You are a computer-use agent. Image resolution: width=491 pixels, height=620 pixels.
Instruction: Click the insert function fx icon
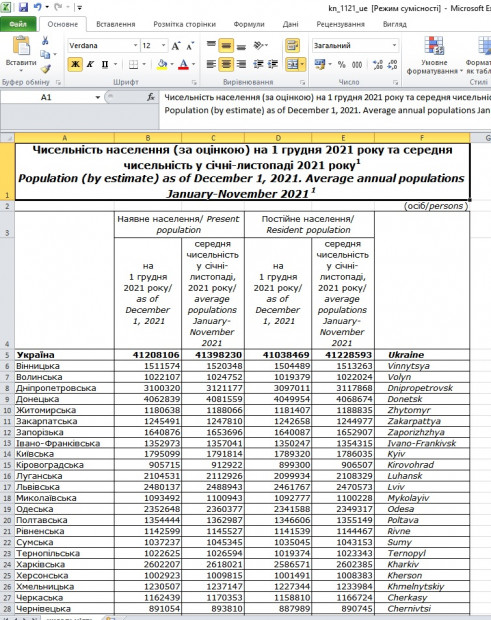[x=151, y=97]
